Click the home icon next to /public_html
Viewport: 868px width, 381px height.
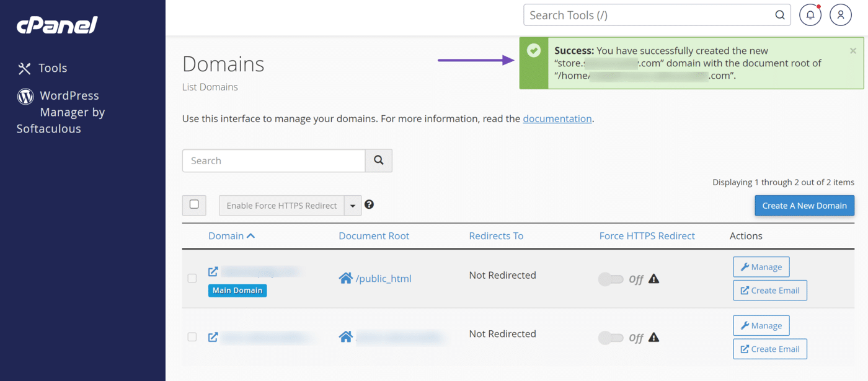[x=345, y=278]
